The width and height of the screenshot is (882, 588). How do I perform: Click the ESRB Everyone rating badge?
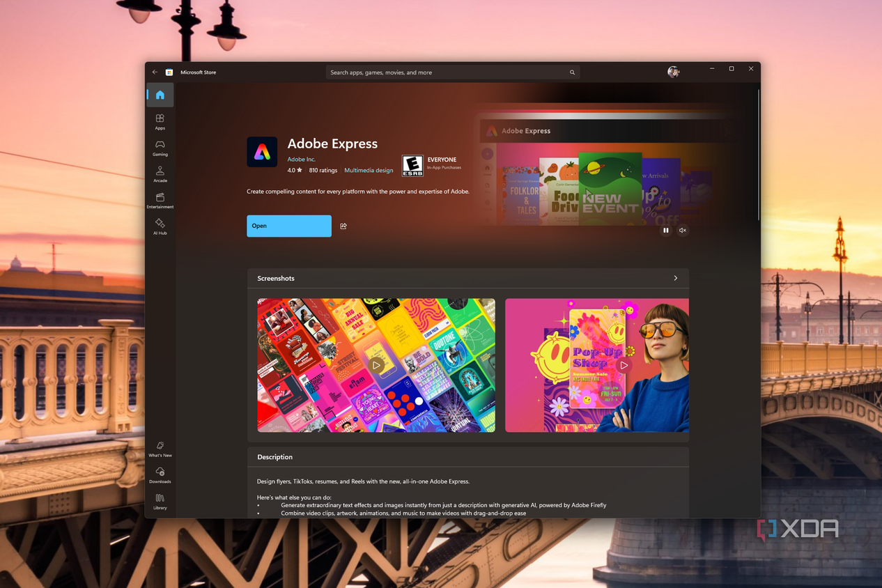click(x=412, y=165)
